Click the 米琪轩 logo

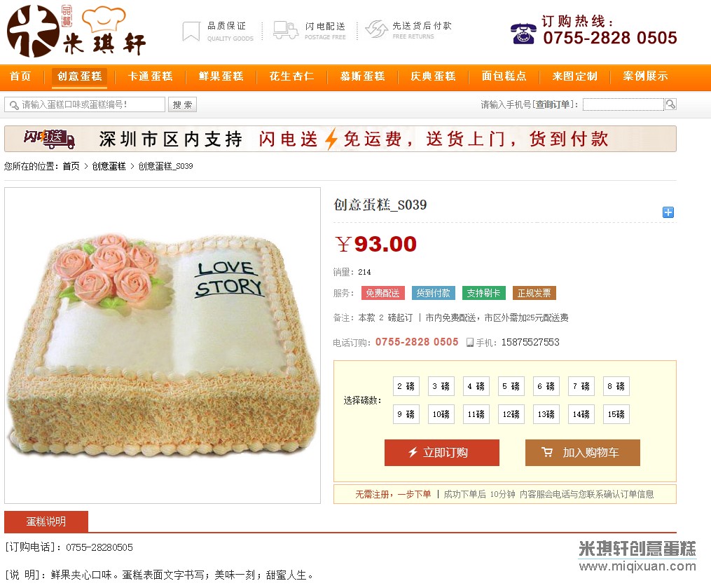click(x=76, y=31)
